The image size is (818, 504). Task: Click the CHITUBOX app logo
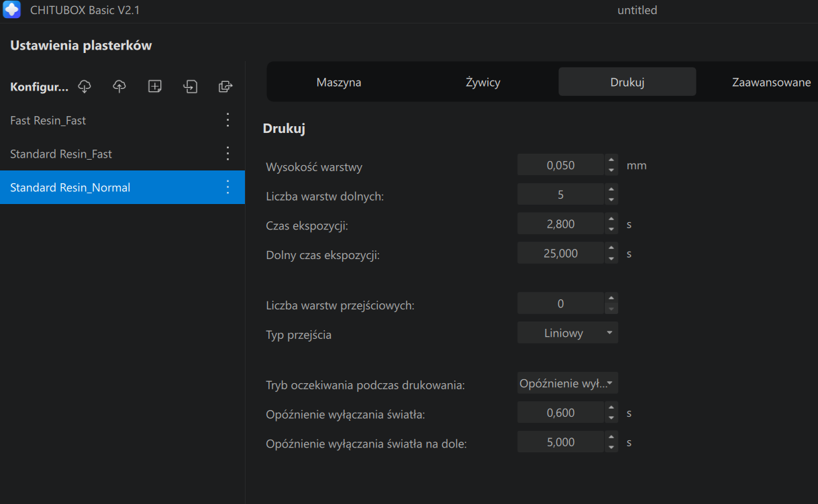pos(12,10)
